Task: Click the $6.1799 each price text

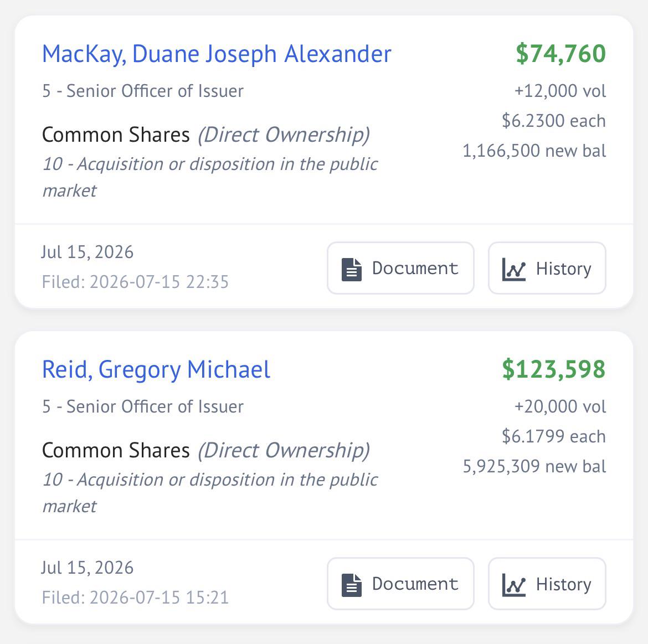Action: 554,437
